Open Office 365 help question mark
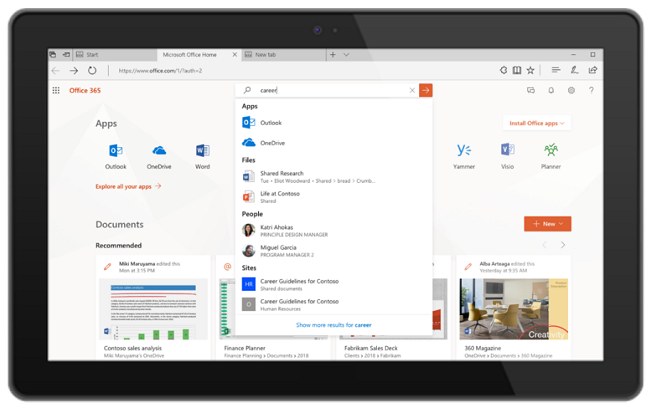650x411 pixels. 592,90
